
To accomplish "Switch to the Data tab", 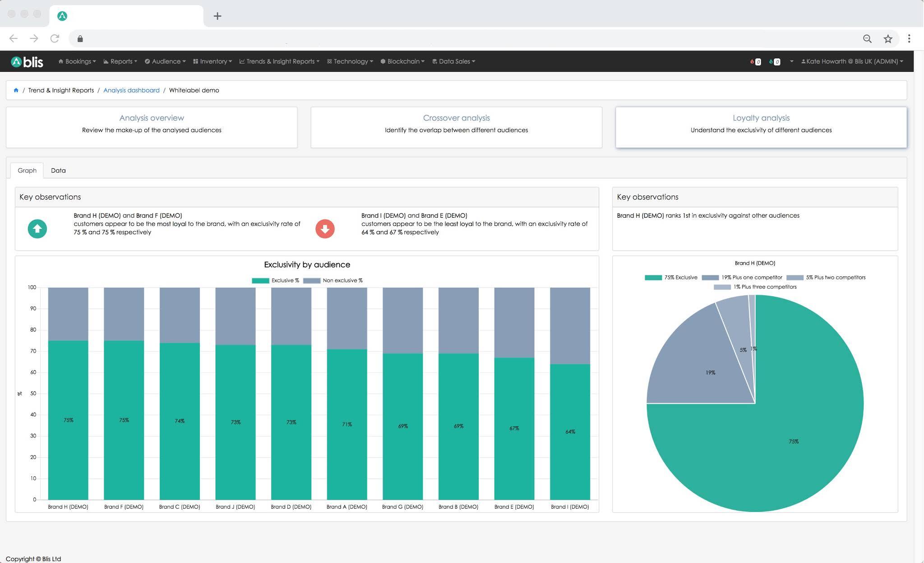I will [x=58, y=170].
